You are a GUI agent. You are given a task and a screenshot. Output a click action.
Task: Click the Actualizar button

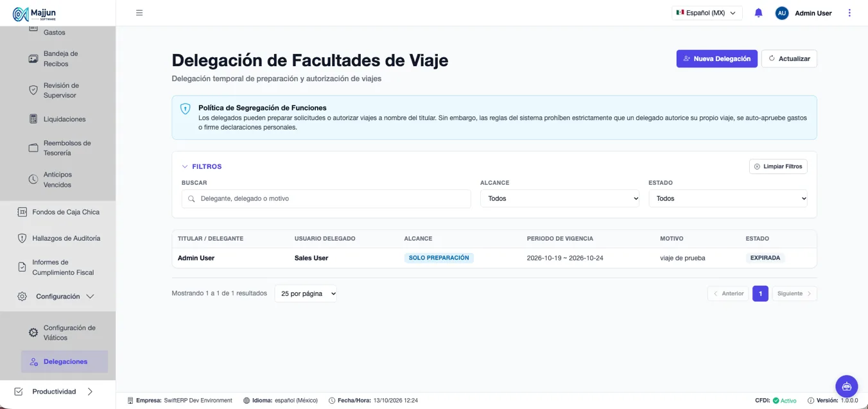(x=789, y=58)
